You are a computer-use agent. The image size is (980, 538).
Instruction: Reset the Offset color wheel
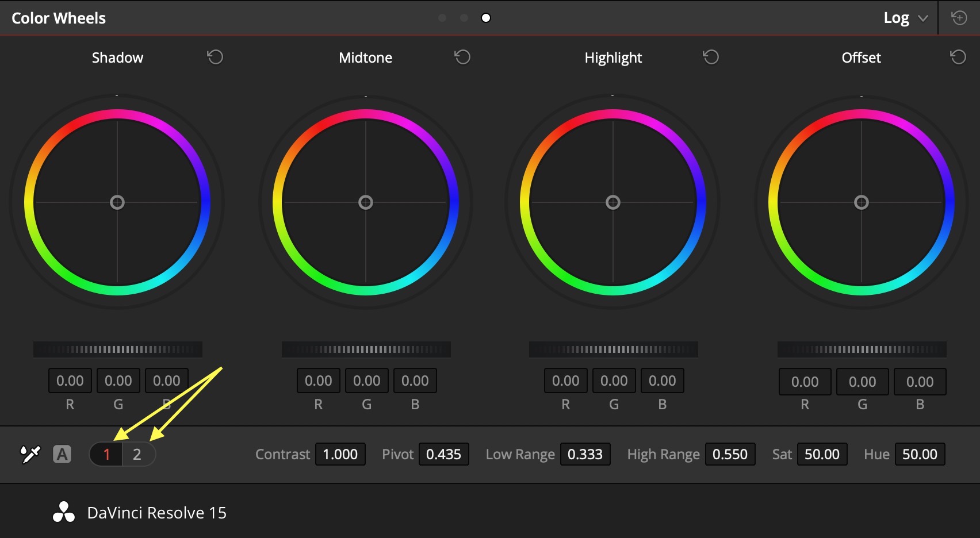click(x=958, y=57)
